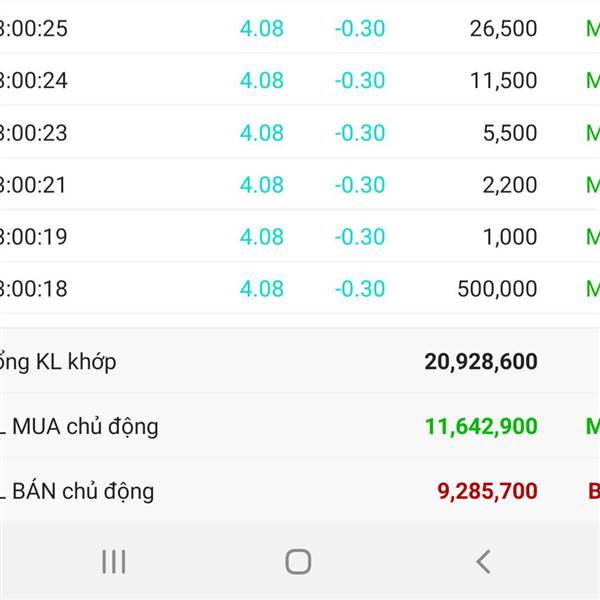The height and width of the screenshot is (600, 600).
Task: Tap the Android home button icon
Action: [x=298, y=561]
